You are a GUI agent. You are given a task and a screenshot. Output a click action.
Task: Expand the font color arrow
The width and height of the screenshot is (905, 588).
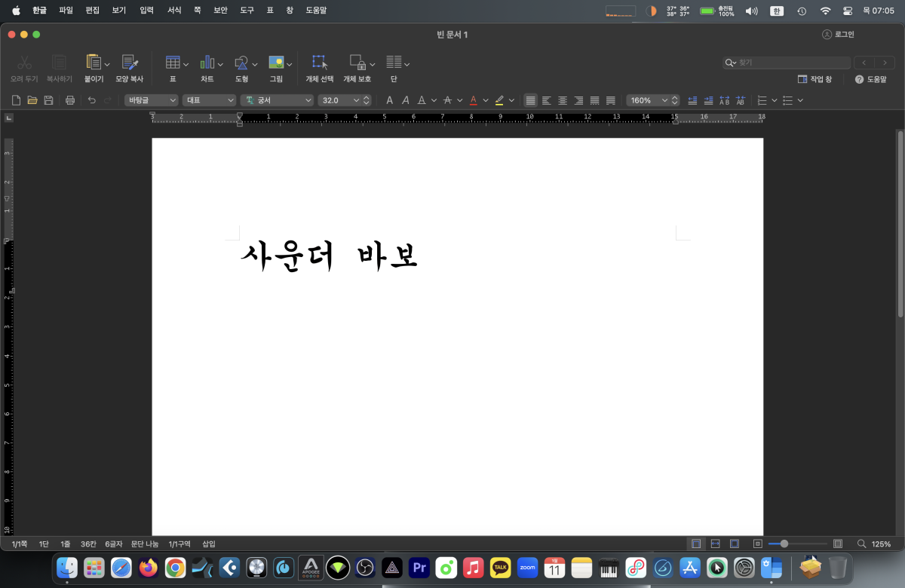[x=486, y=100]
